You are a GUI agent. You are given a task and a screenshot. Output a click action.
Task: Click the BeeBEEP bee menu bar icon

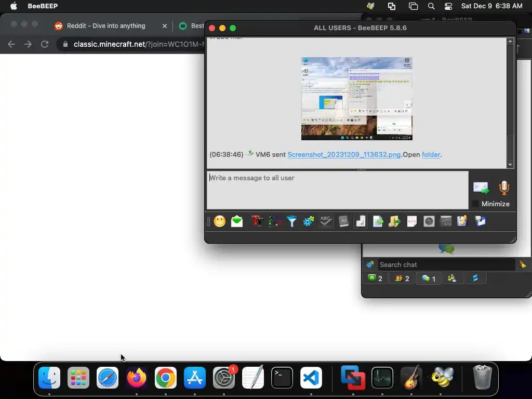tap(370, 6)
